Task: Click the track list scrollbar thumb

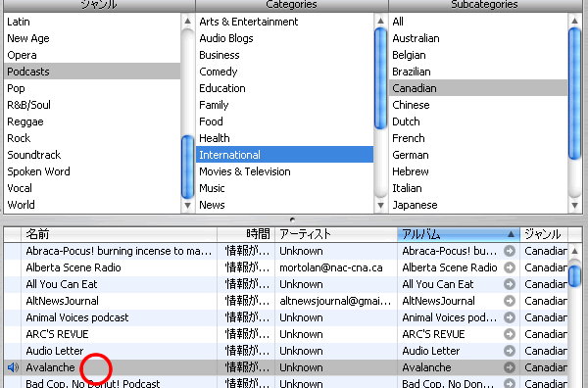Action: point(574,275)
